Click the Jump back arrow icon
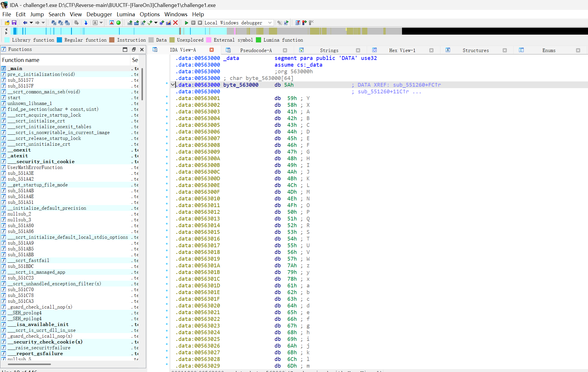Image resolution: width=588 pixels, height=372 pixels. (x=25, y=23)
